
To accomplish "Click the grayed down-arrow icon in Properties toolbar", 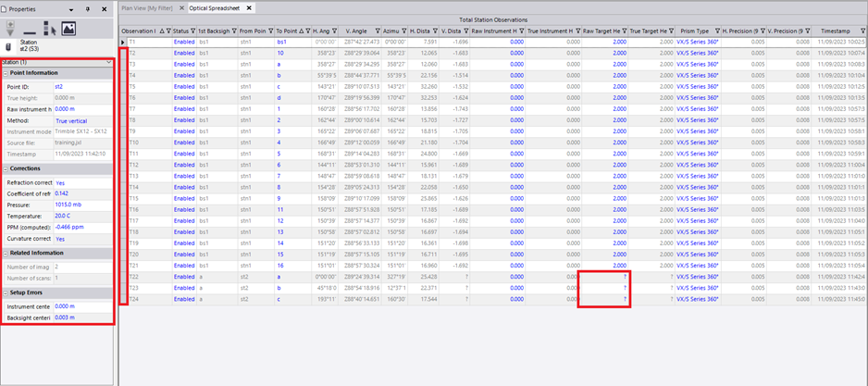I will [11, 30].
